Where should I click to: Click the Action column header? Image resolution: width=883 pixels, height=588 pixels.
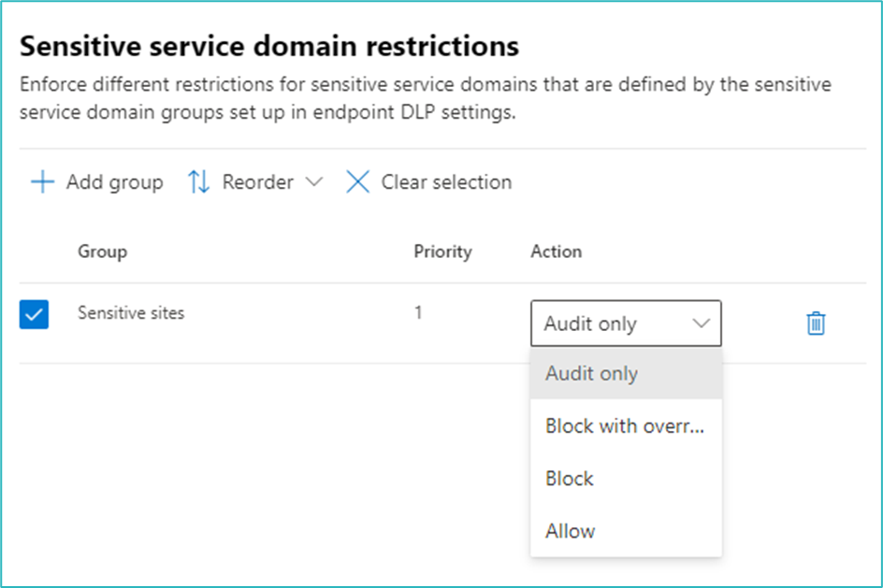click(x=556, y=251)
